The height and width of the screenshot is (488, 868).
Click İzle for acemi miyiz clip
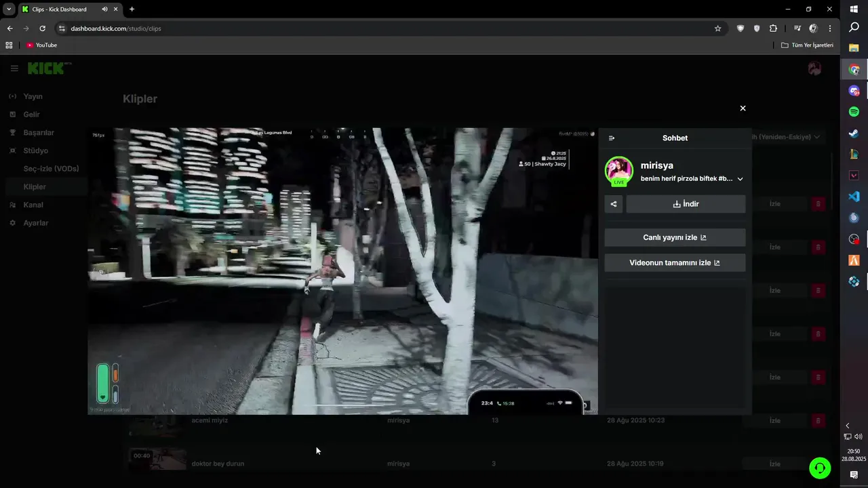[x=774, y=421]
